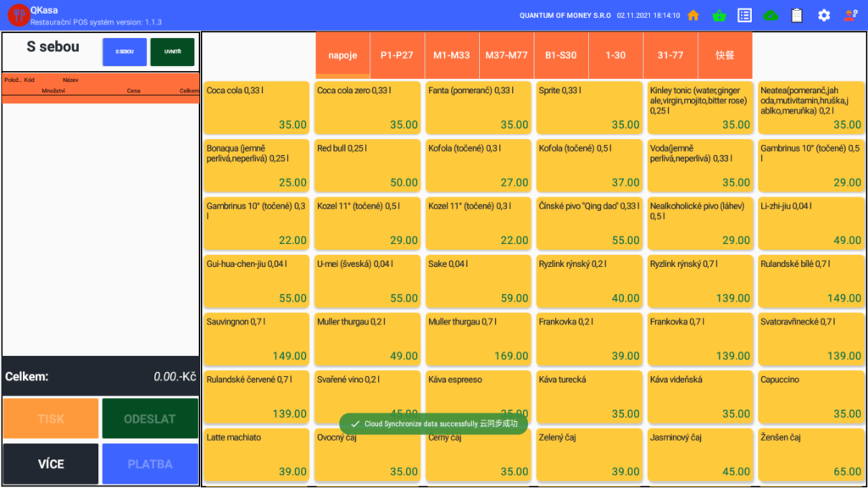Add Ženšen čaj item
The height and width of the screenshot is (488, 868).
click(811, 455)
